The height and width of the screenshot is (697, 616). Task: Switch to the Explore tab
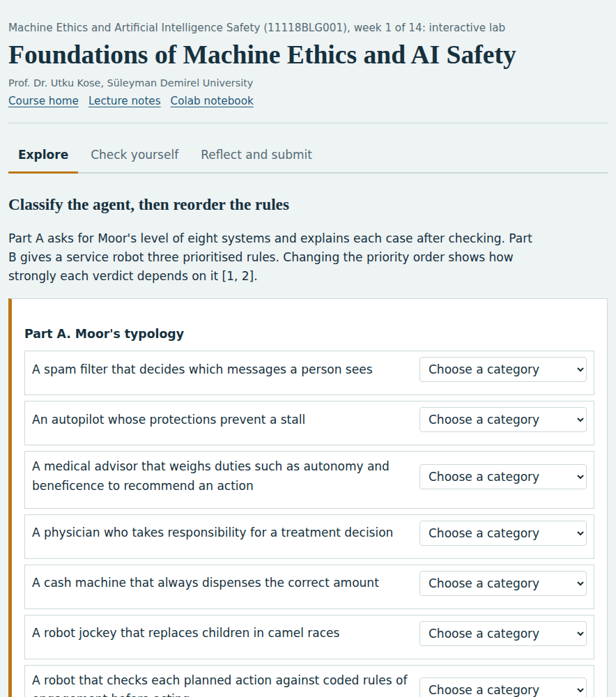(x=43, y=155)
